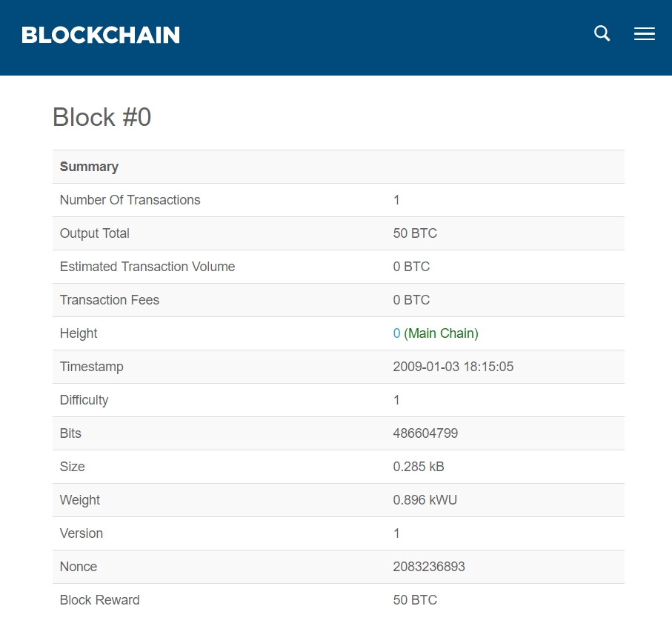
Task: Click the Block #0 heading
Action: 102,117
